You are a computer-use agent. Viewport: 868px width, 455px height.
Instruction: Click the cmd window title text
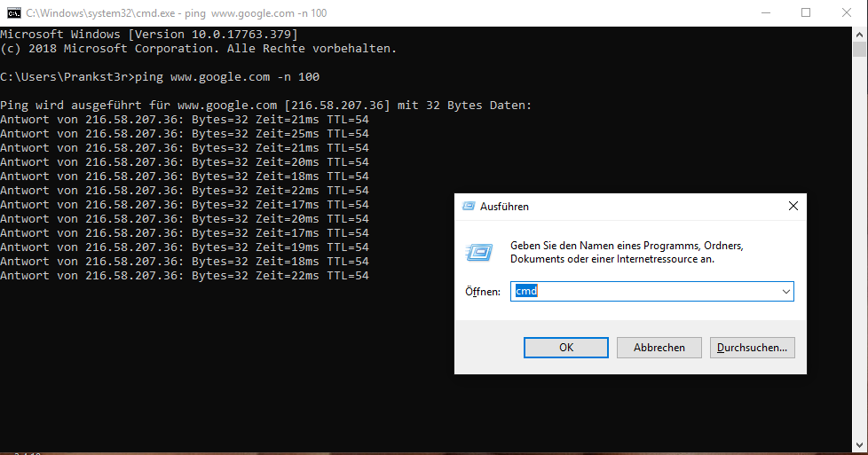pos(176,12)
